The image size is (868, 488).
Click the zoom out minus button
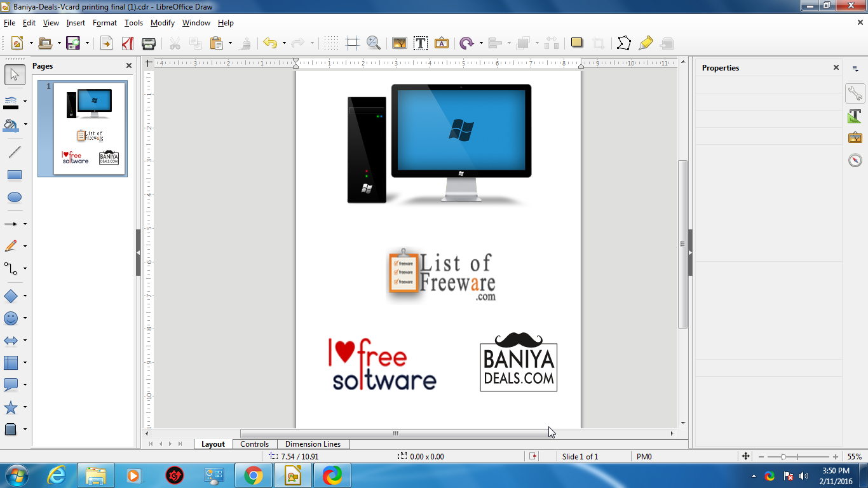[761, 457]
